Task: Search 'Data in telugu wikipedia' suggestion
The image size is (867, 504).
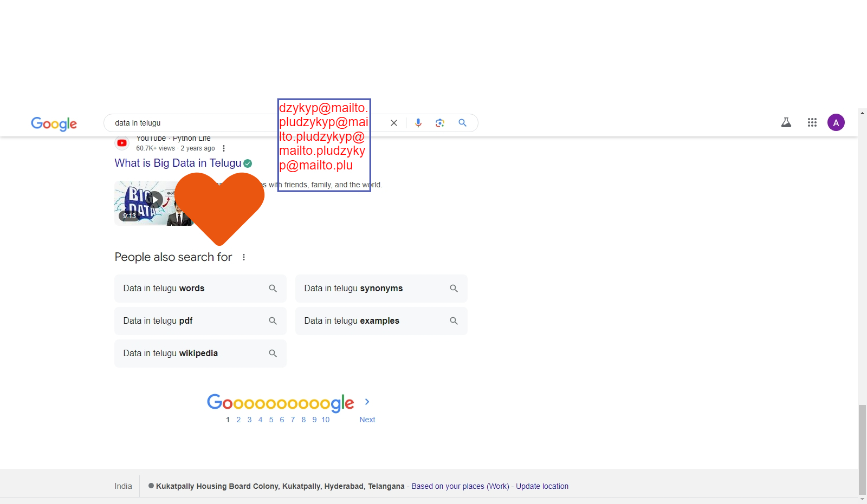Action: click(x=200, y=354)
